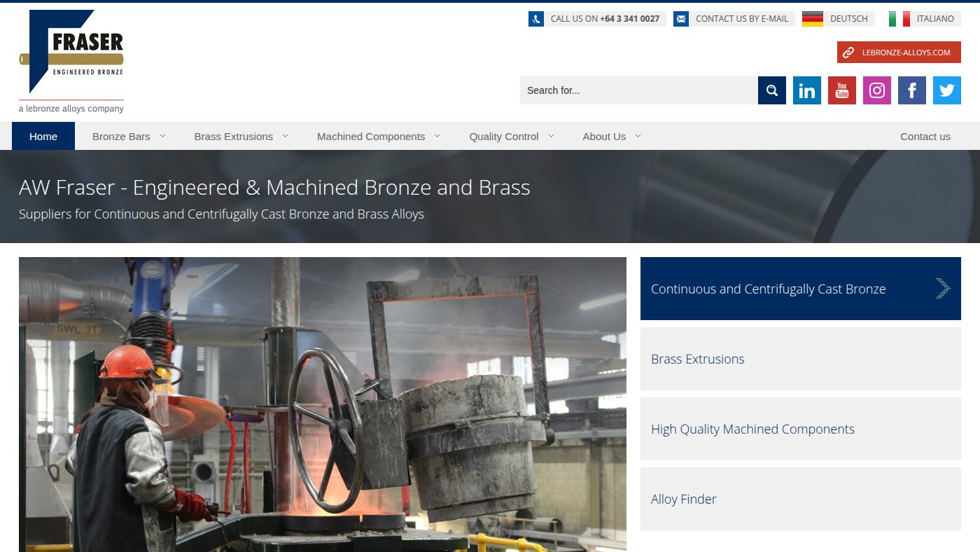Open the LEBRONZE-ALLOYS.COM button

(899, 53)
